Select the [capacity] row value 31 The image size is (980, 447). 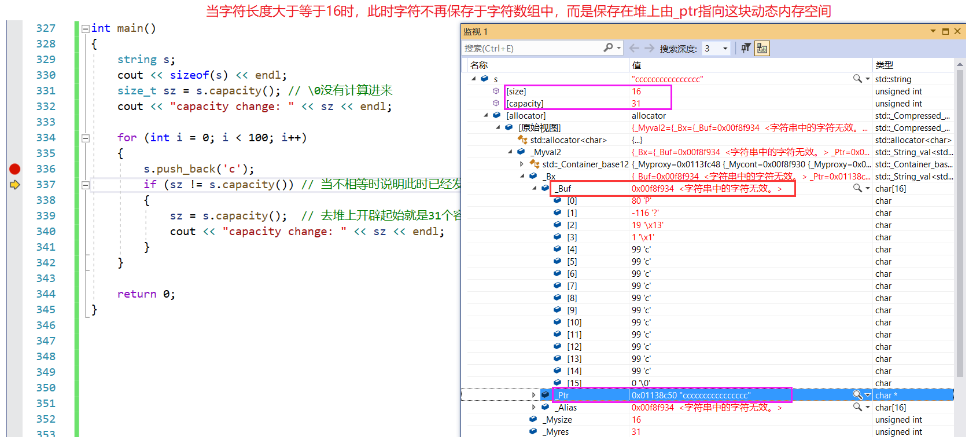(636, 104)
